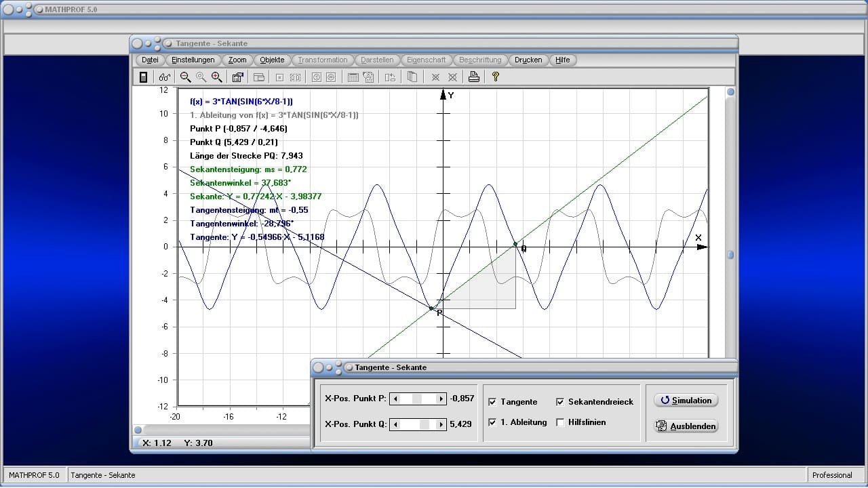Click left arrow of Punkt P slider

point(395,399)
